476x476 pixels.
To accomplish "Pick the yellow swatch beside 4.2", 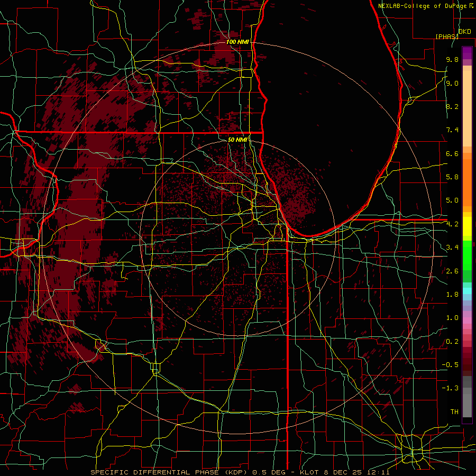I will pos(467,226).
